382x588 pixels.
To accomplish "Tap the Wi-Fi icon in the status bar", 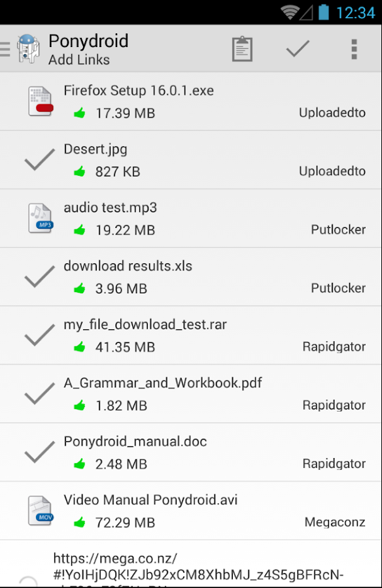I will pyautogui.click(x=288, y=10).
